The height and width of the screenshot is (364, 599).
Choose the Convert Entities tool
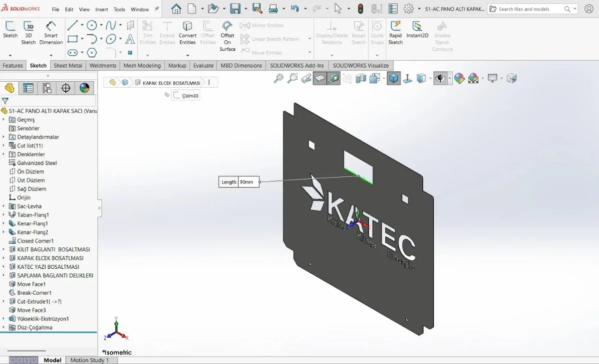[x=187, y=32]
